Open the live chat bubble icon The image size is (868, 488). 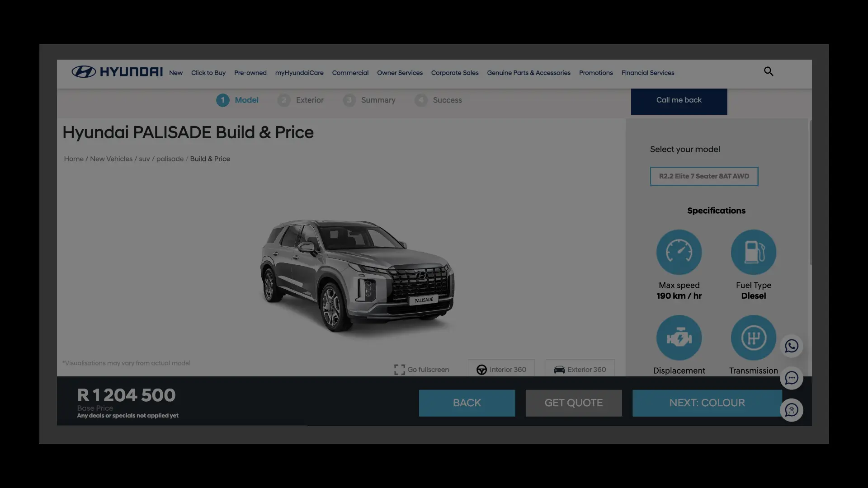pyautogui.click(x=792, y=378)
